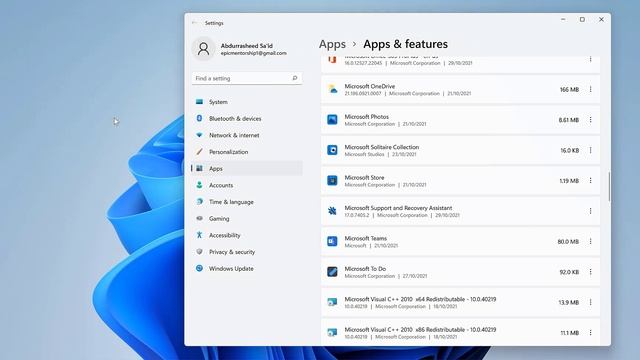Open more options for Microsoft Store

tap(590, 180)
